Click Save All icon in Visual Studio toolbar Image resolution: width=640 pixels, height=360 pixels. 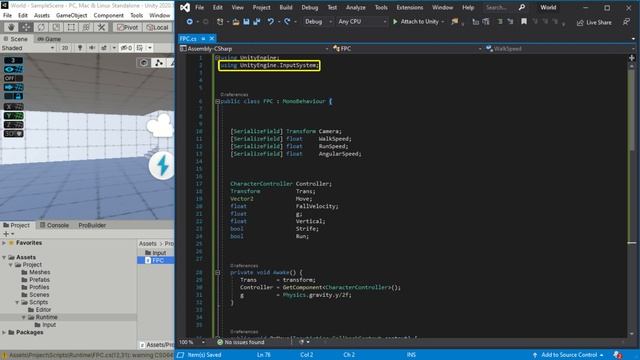tap(257, 22)
